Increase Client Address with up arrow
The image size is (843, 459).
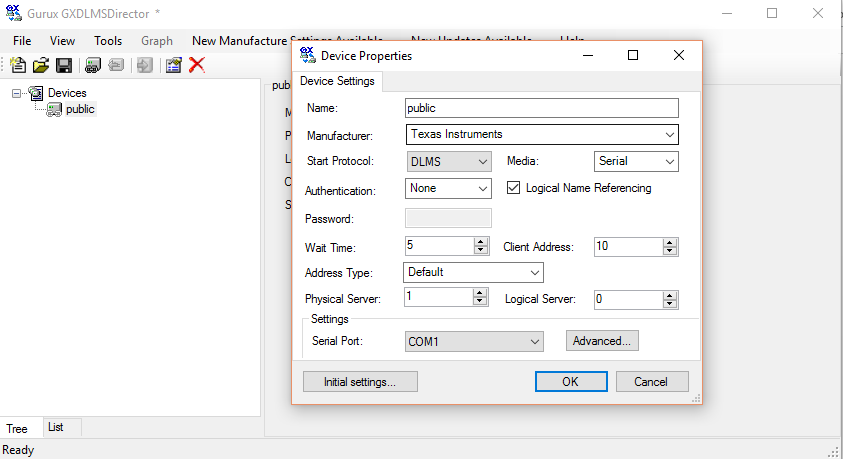[669, 242]
